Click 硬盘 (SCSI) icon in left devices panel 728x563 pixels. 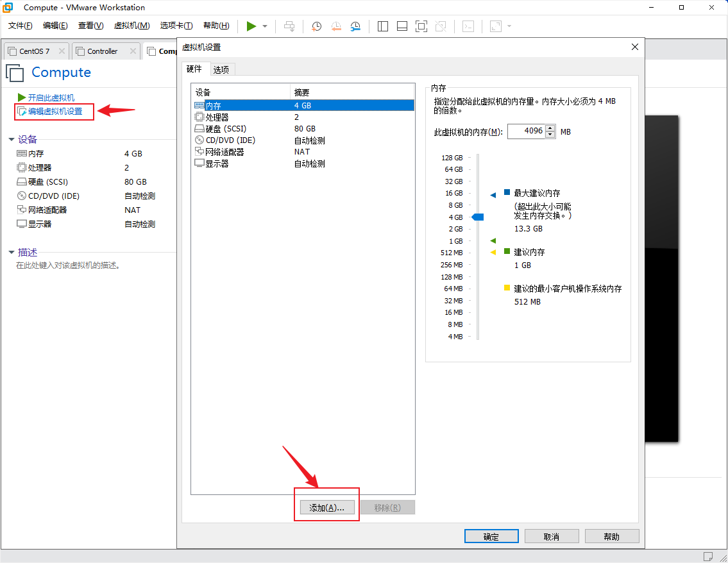tap(22, 181)
